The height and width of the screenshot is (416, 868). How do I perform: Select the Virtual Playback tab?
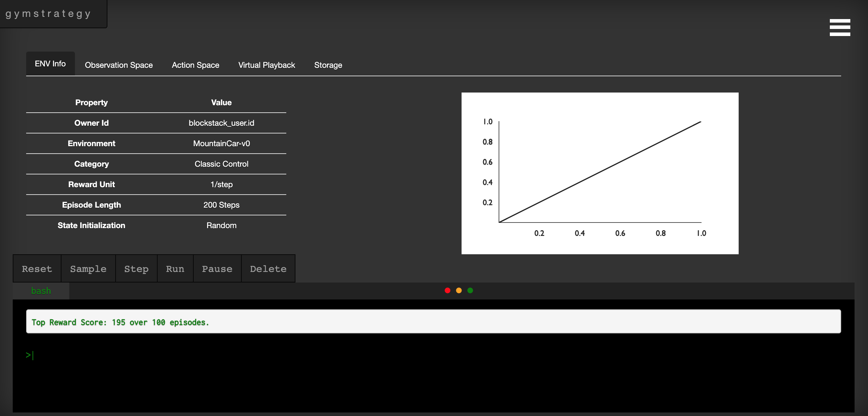[266, 65]
